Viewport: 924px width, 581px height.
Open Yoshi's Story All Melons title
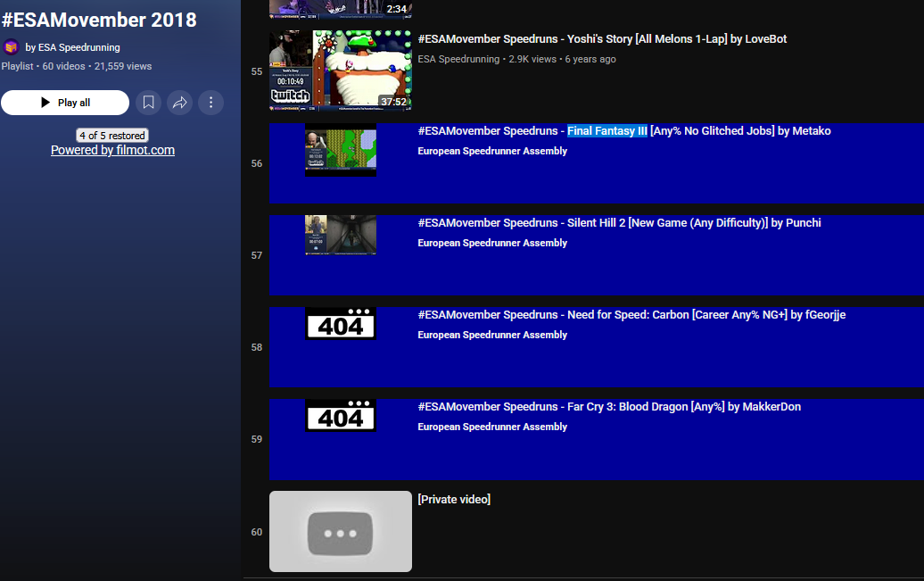[602, 39]
